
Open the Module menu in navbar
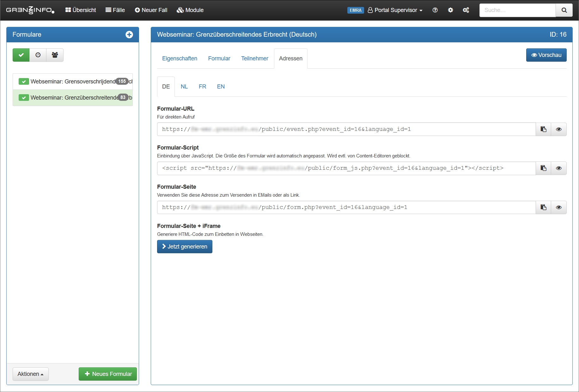tap(190, 10)
